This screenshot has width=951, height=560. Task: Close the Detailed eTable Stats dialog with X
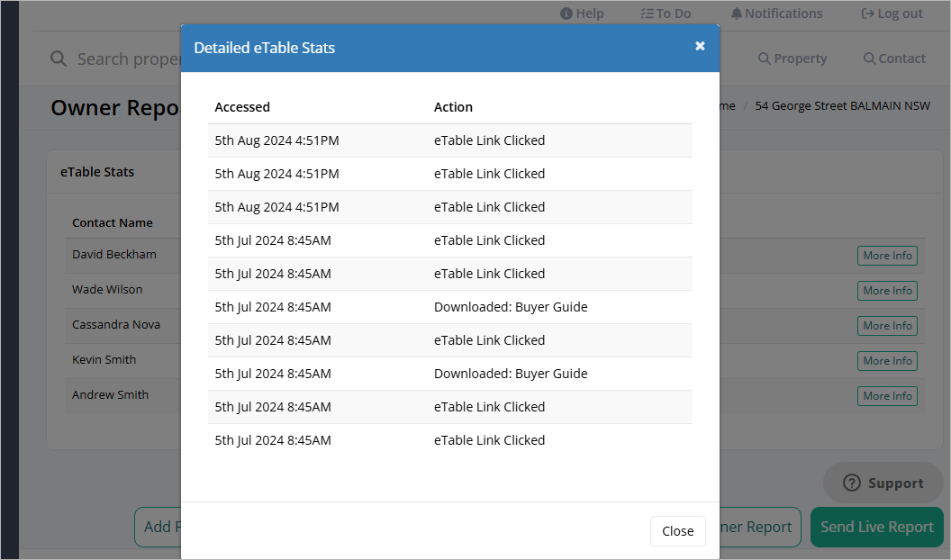(x=700, y=46)
